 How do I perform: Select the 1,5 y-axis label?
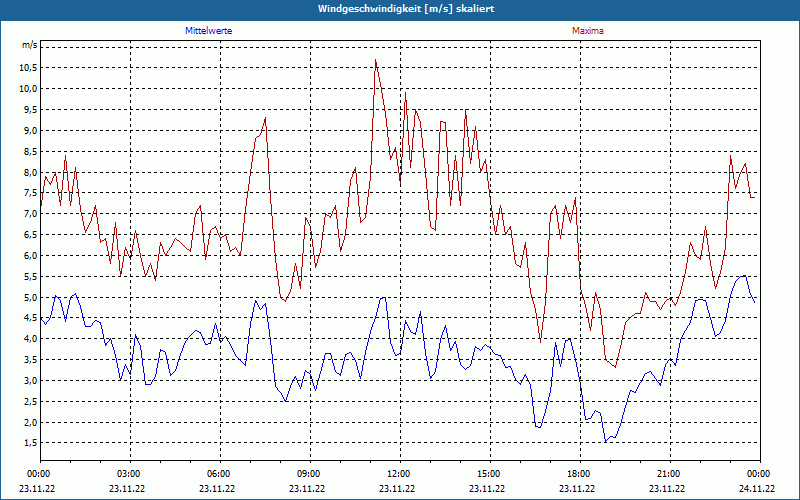coord(30,443)
